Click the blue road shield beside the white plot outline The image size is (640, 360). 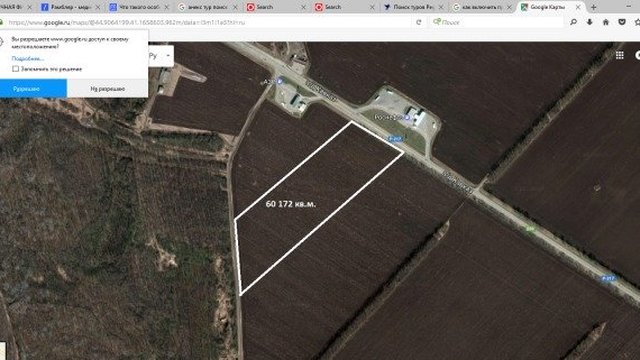point(395,139)
